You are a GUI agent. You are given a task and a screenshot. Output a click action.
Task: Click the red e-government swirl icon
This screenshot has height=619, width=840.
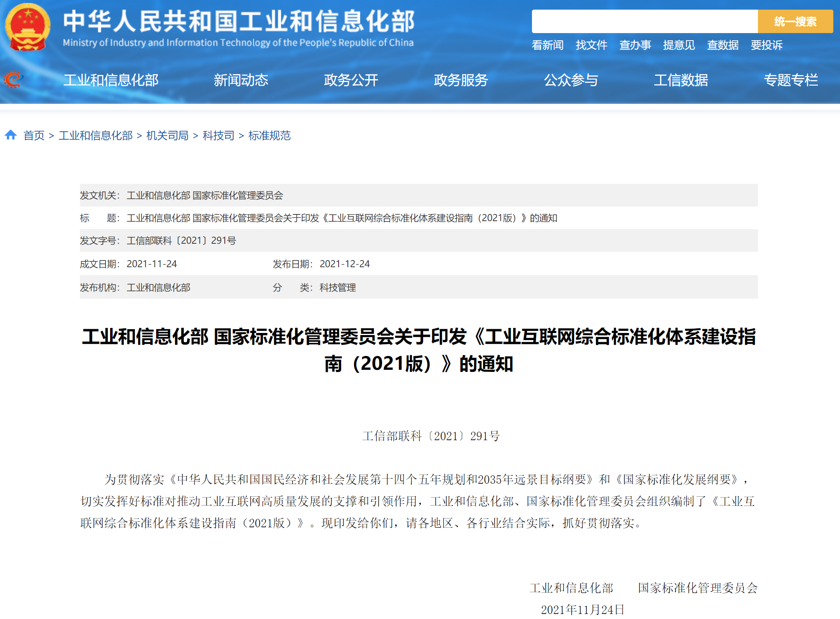13,80
